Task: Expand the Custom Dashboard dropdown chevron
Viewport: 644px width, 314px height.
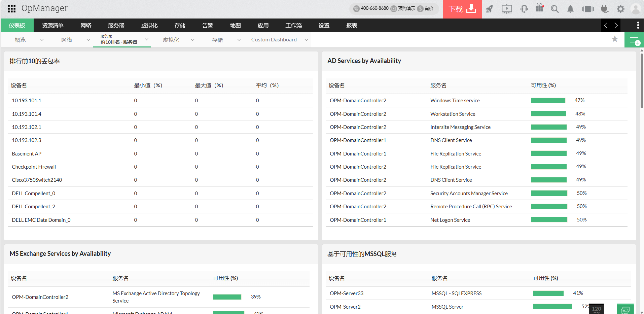Action: point(306,40)
